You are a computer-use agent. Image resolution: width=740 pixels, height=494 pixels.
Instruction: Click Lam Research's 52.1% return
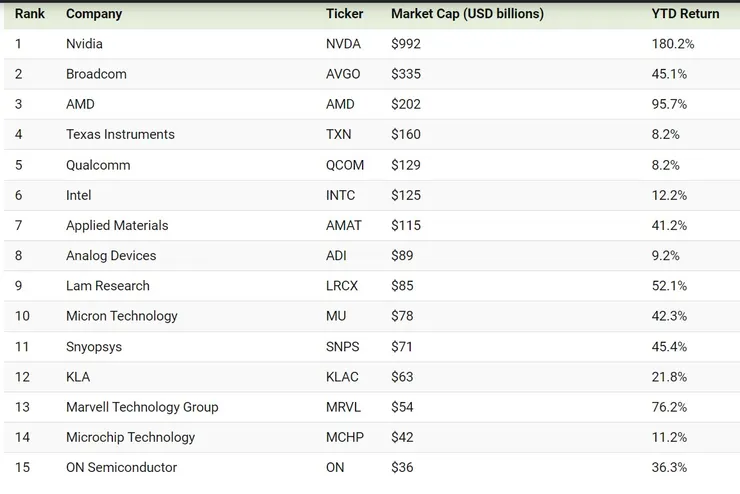[x=669, y=286]
